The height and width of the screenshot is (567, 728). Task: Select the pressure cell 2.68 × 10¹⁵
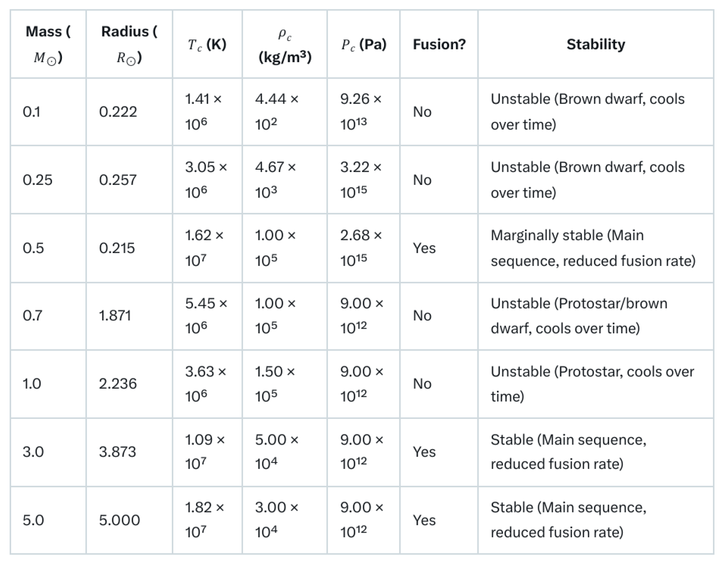[x=361, y=248]
